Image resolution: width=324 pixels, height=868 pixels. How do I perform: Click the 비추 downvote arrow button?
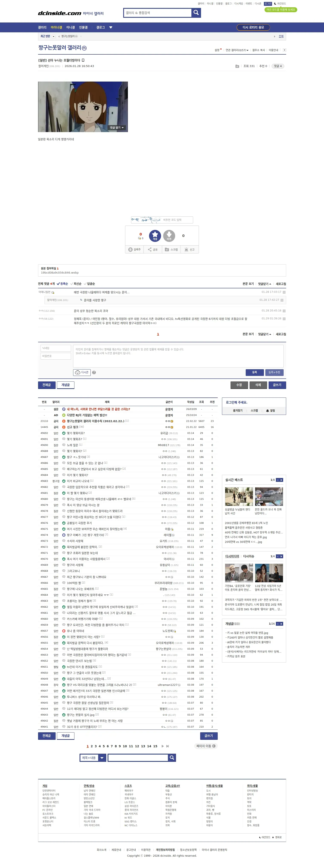[169, 236]
